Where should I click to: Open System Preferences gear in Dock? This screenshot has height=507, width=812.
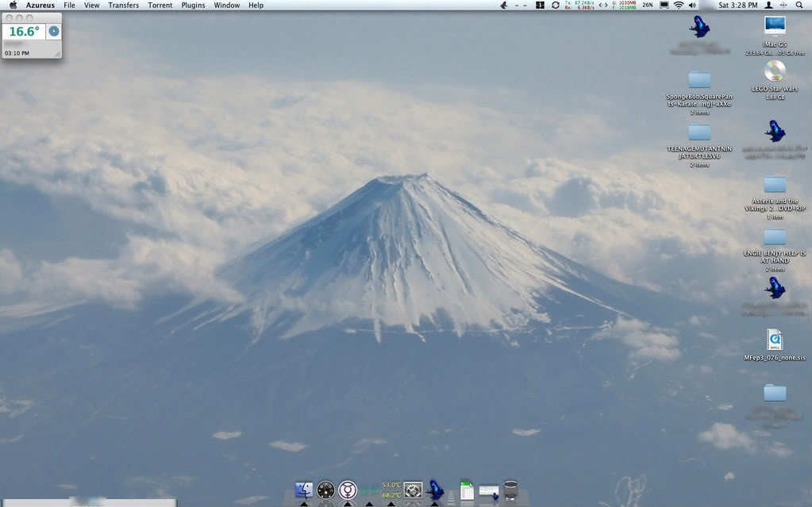tap(413, 490)
